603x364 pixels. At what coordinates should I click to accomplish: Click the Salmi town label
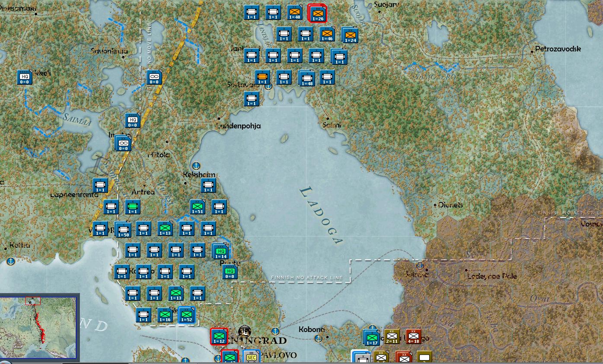[332, 125]
